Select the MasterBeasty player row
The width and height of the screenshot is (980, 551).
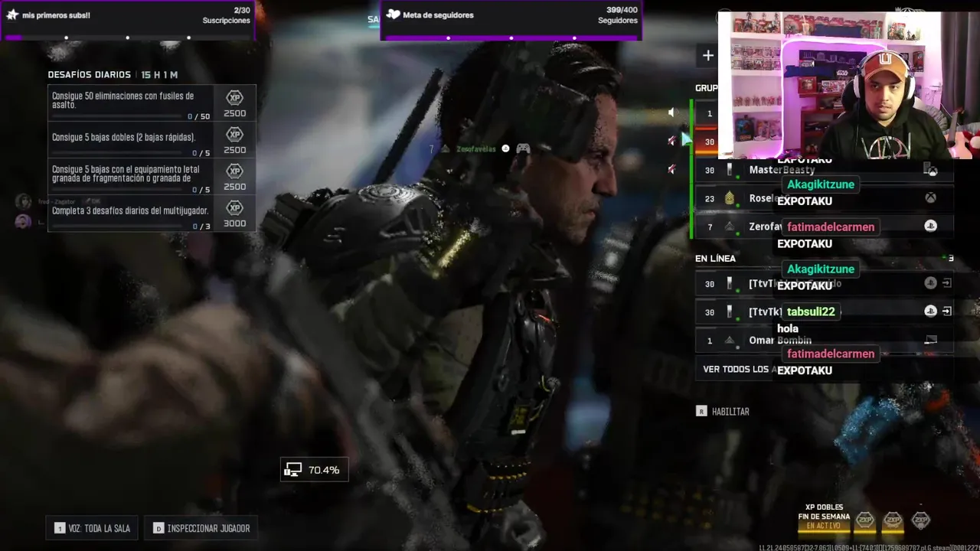point(824,170)
